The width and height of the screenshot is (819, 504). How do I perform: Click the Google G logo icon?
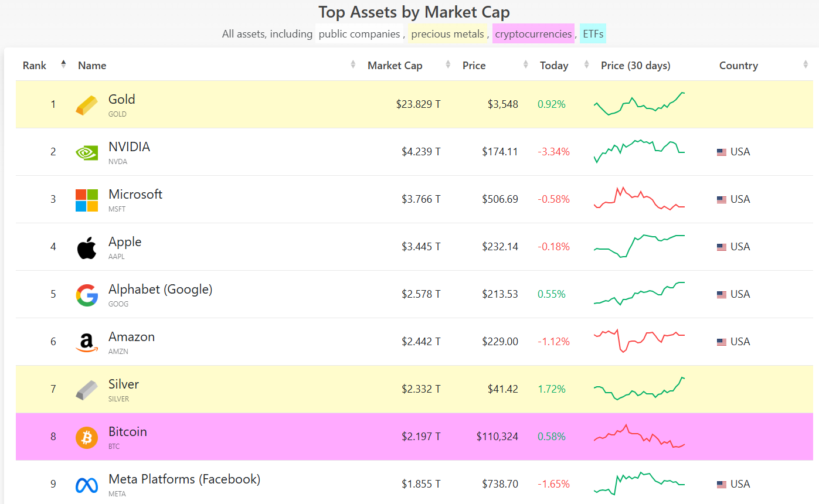(87, 295)
